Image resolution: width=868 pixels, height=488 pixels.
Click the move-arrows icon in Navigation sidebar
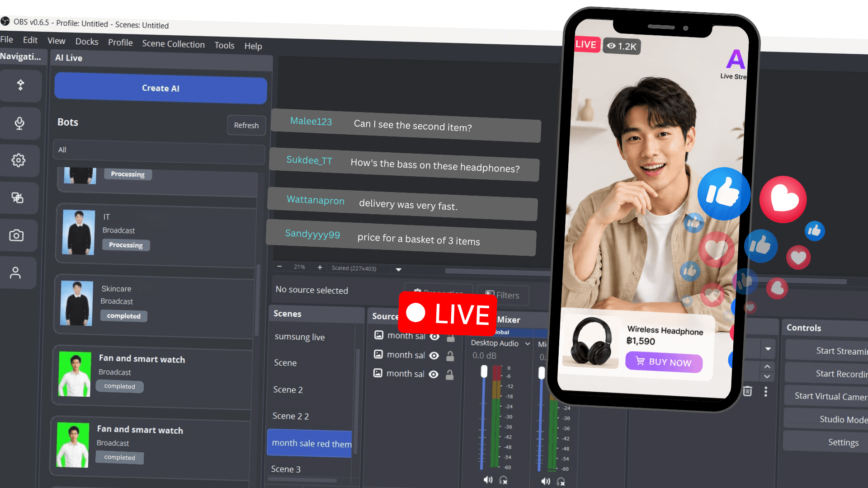tap(20, 85)
